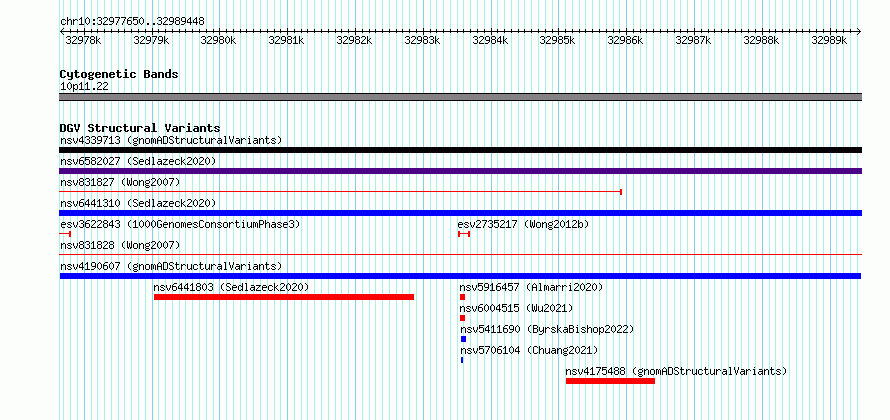Click the 32983k ruler tick label
890x420 pixels.
tap(422, 40)
